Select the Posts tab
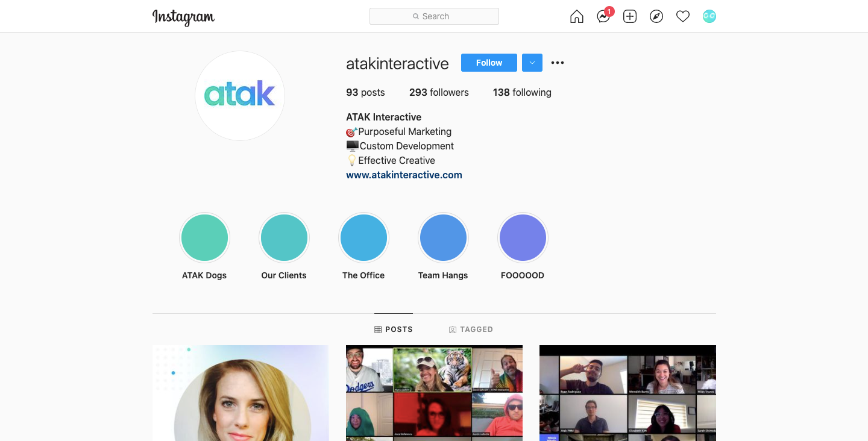868x441 pixels. point(394,330)
